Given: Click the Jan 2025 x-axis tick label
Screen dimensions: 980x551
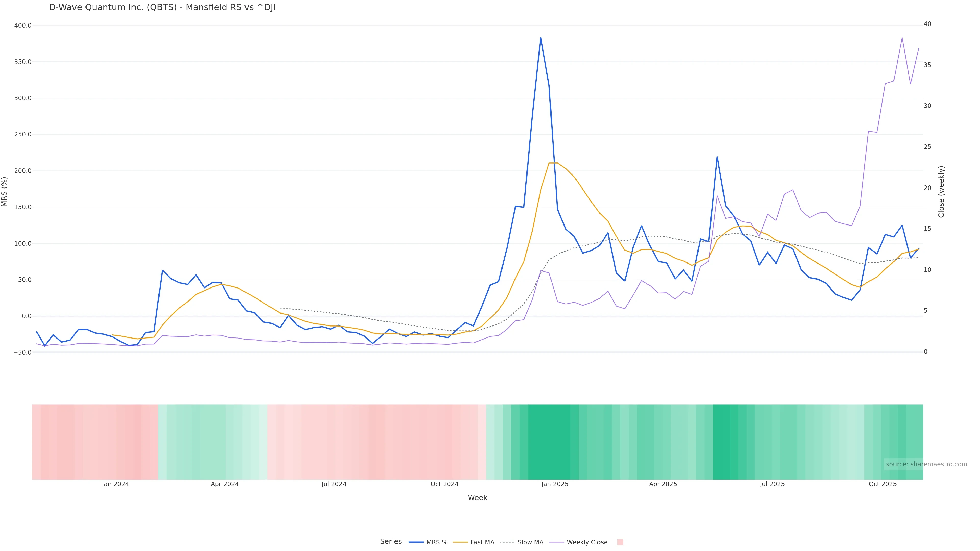Looking at the screenshot, I should pyautogui.click(x=555, y=484).
